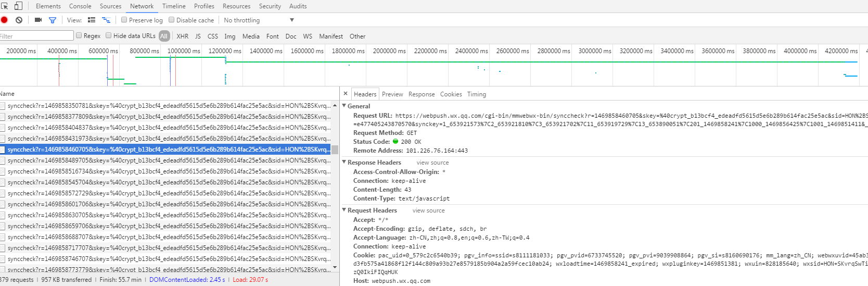The height and width of the screenshot is (286, 868).
Task: Close the request details pane
Action: point(346,94)
